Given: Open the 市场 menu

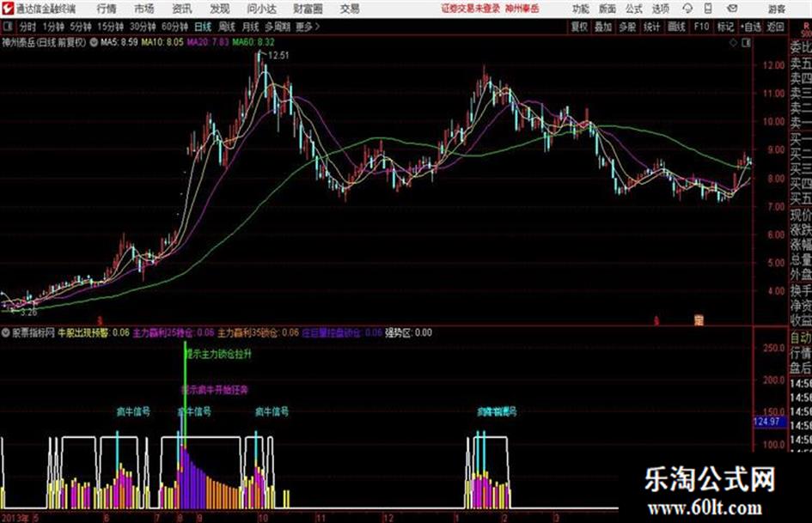Looking at the screenshot, I should click(144, 9).
